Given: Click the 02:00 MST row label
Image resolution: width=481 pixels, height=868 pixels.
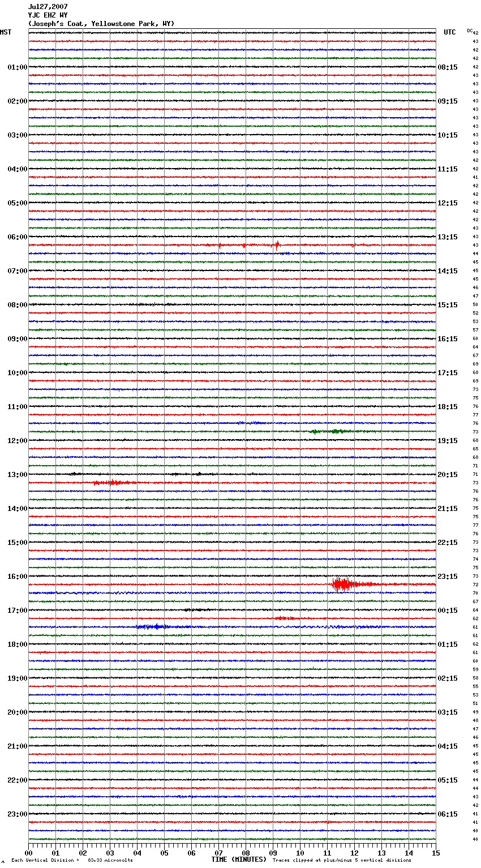Looking at the screenshot, I should click(x=18, y=101).
